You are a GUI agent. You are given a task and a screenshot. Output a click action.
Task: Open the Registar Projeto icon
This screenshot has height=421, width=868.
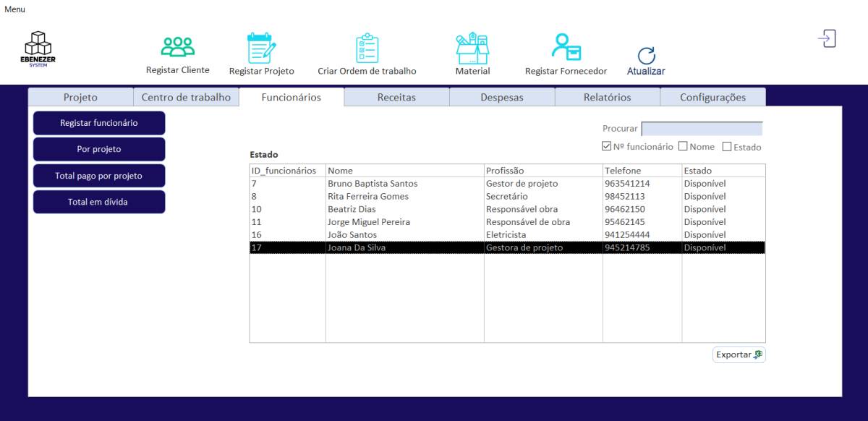(x=261, y=48)
